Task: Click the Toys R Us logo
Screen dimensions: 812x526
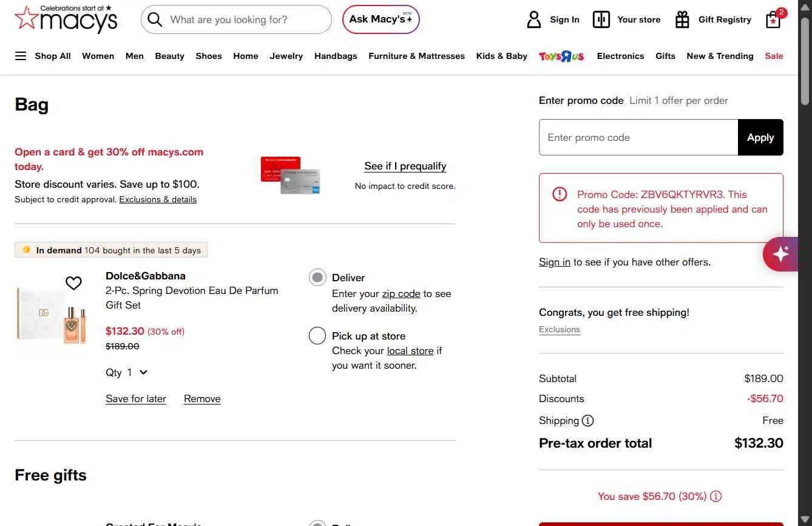Action: click(561, 56)
